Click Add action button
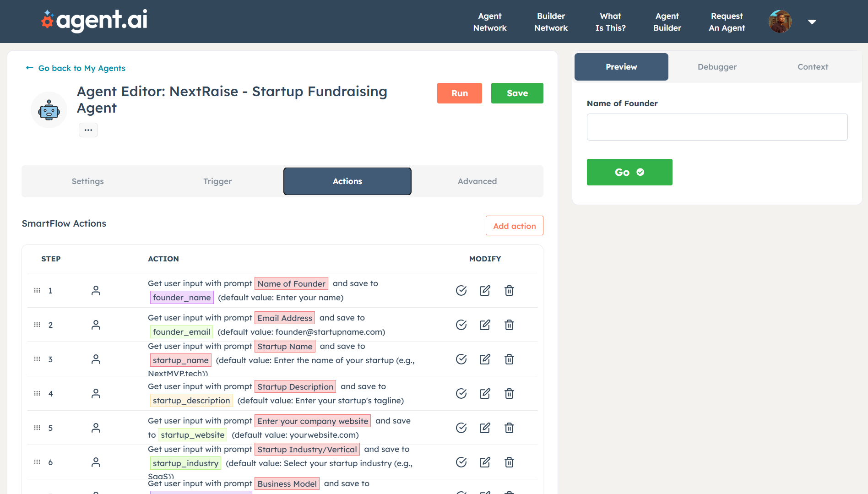This screenshot has width=868, height=494. coord(515,226)
